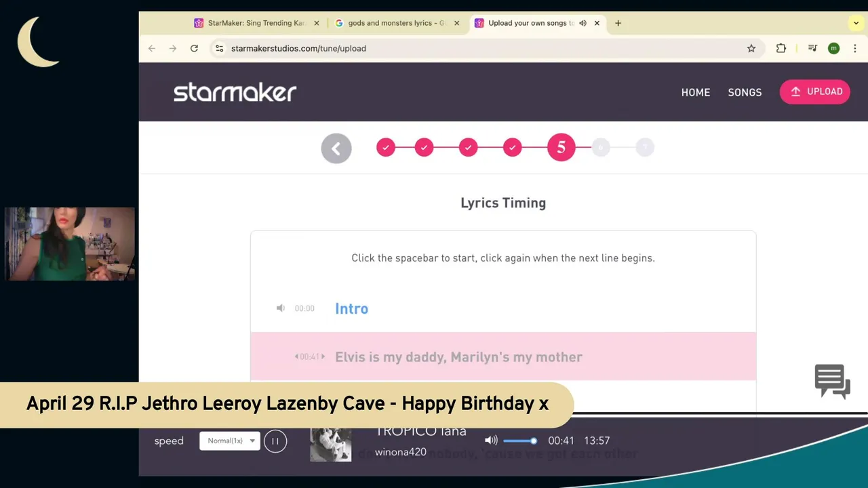Return to previous step with gray back arrow
Viewport: 868px width, 488px height.
(336, 148)
